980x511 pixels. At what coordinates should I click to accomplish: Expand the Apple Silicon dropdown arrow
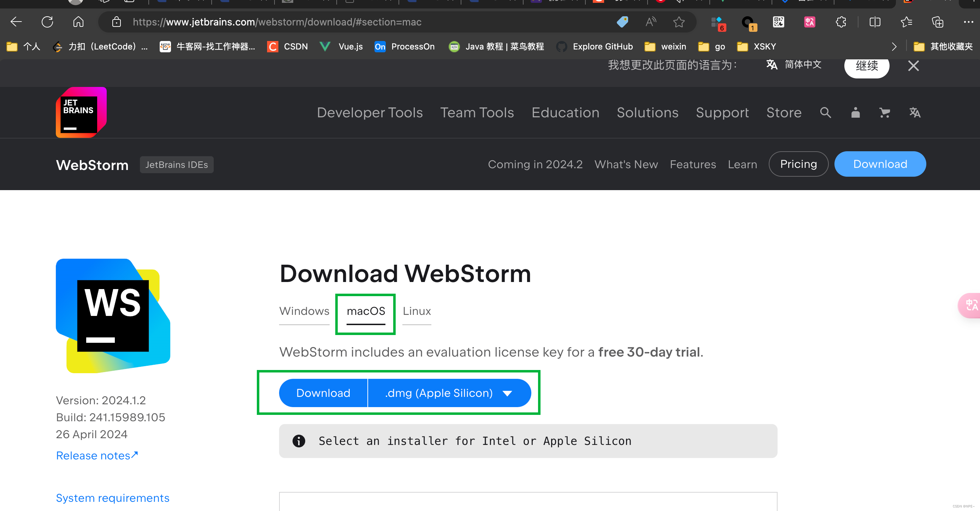click(x=508, y=392)
